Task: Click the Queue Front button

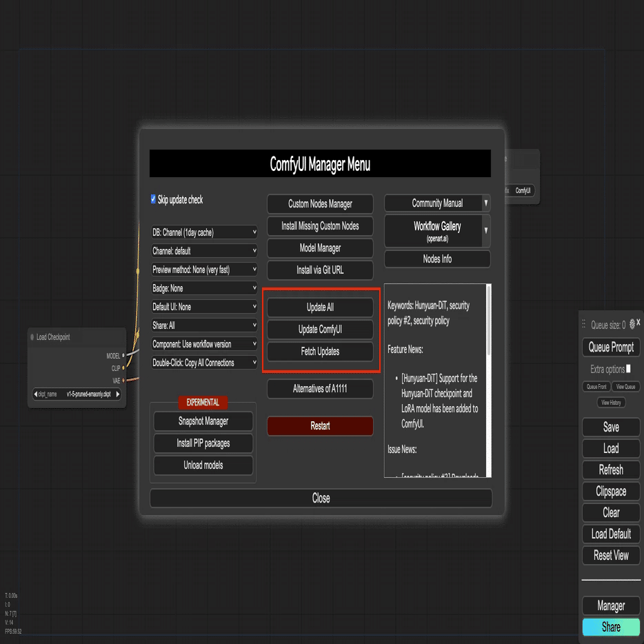Action: click(x=596, y=387)
